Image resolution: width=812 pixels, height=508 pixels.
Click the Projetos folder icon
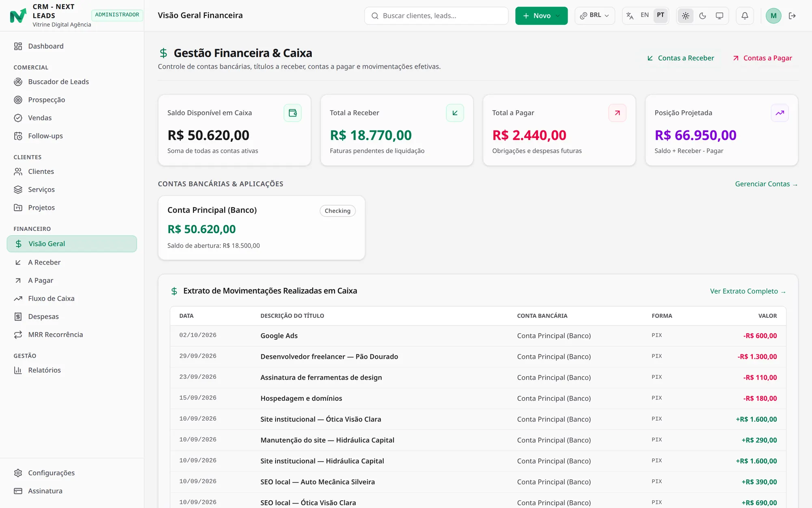coord(18,208)
